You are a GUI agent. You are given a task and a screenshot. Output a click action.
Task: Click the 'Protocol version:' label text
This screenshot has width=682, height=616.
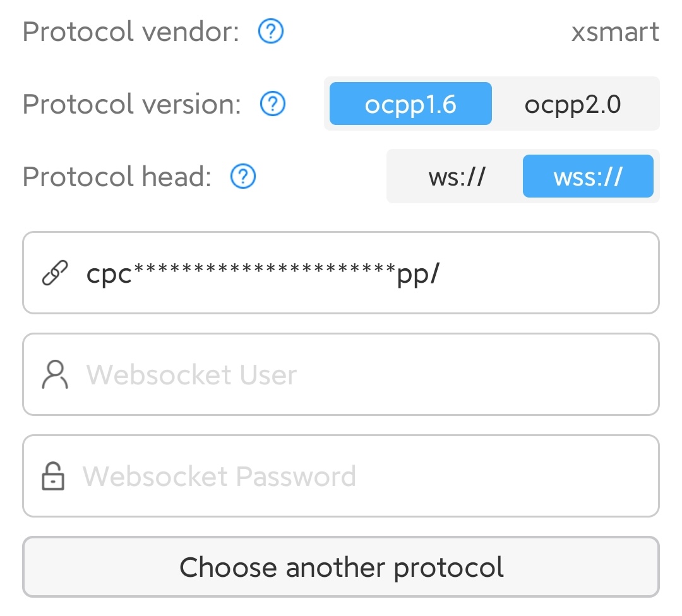[131, 104]
